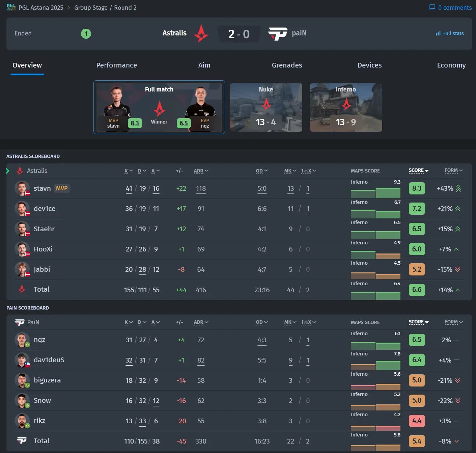Click rikz's red 4.4 score badge
The height and width of the screenshot is (453, 476).
417,421
